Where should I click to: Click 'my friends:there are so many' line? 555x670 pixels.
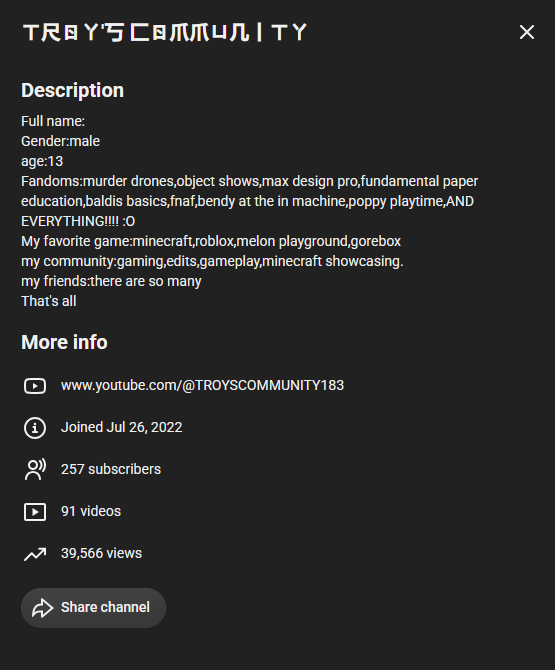(x=111, y=281)
